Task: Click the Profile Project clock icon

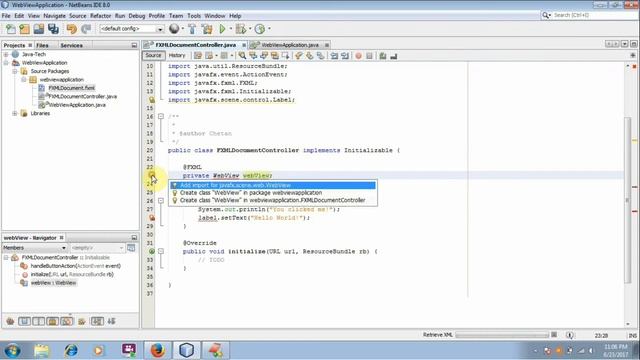Action: tap(260, 29)
